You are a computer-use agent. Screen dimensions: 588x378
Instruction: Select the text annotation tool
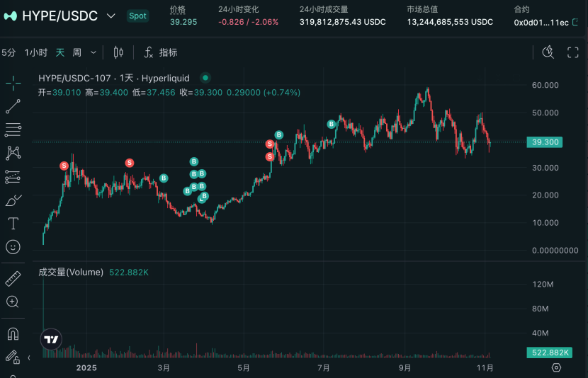pyautogui.click(x=13, y=223)
